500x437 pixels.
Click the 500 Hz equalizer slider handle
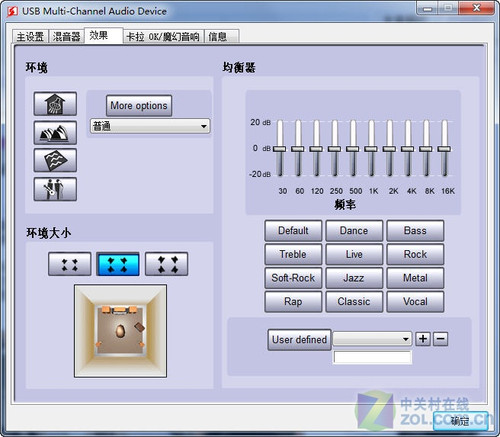point(353,149)
